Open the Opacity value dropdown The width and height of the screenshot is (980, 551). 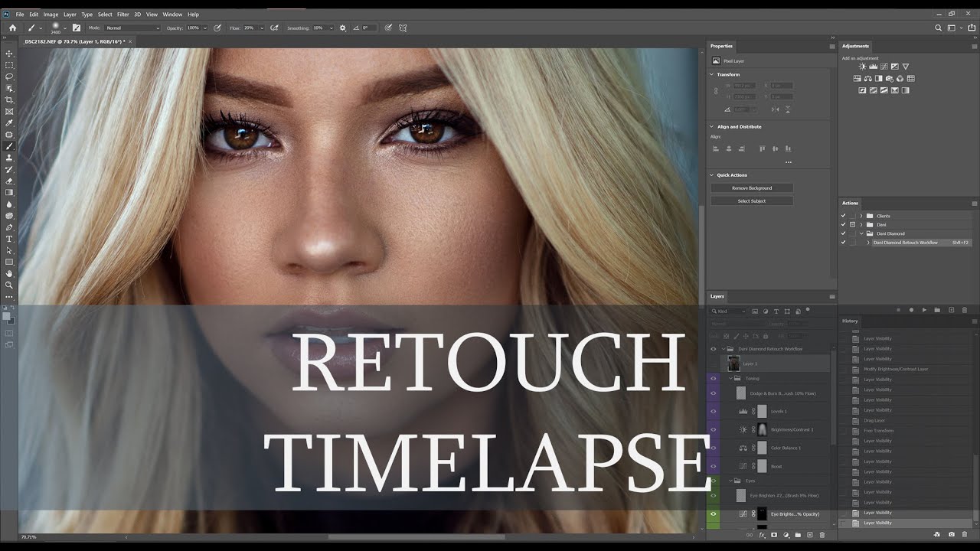pos(204,28)
